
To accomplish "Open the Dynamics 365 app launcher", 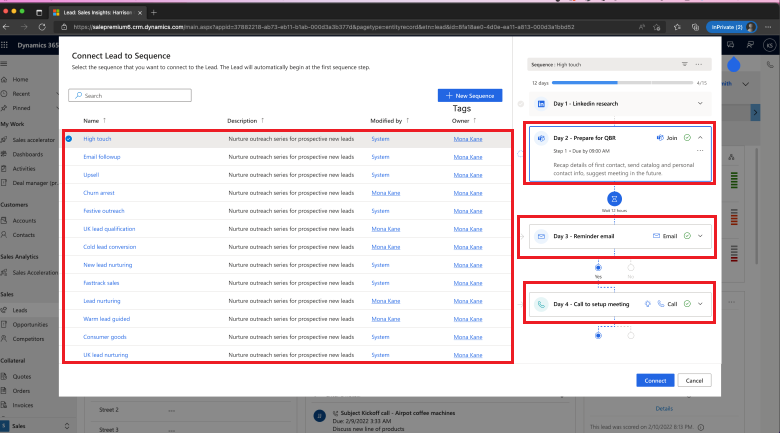I will click(4, 45).
